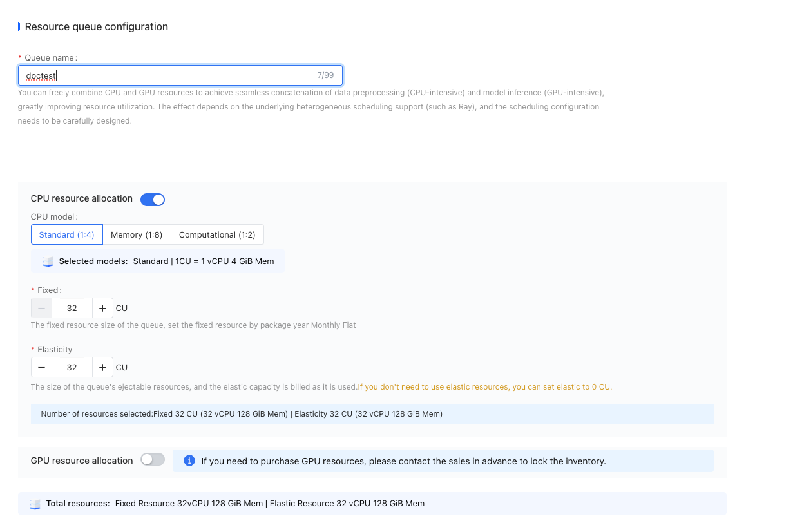Click the Elasticity CU value field
The width and height of the screenshot is (793, 532).
[72, 368]
